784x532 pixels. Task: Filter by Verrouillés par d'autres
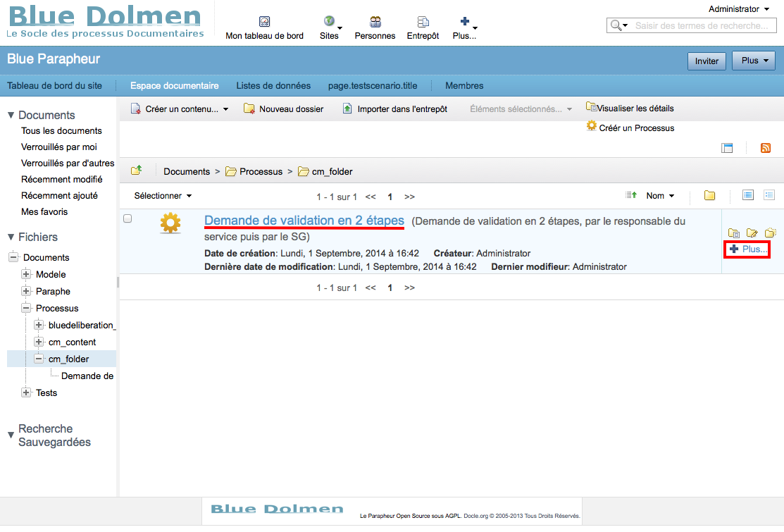68,163
